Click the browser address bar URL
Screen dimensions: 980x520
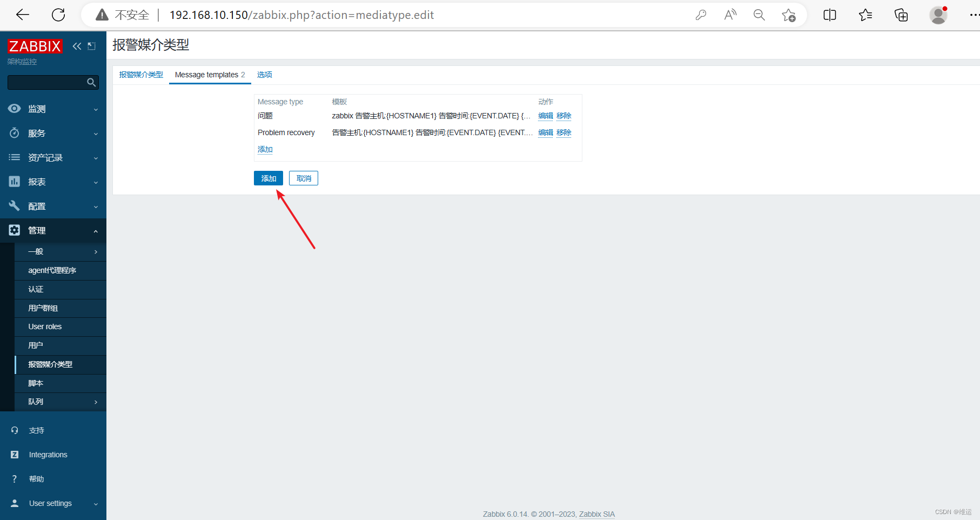pos(301,15)
